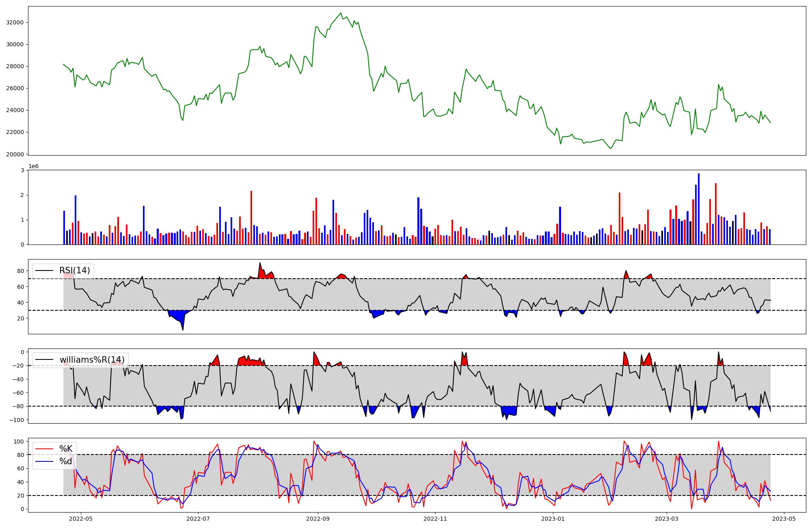Click the red %K legend line sample
The image size is (812, 528).
[44, 449]
